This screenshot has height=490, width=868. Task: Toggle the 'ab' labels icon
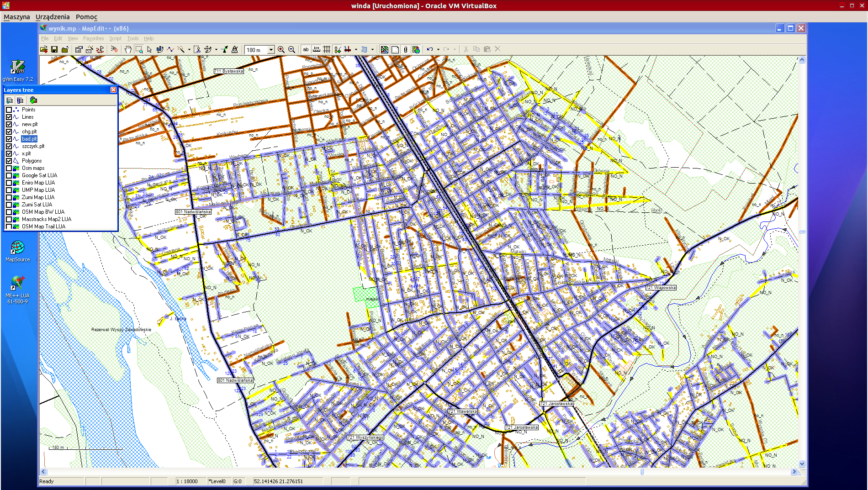(306, 49)
